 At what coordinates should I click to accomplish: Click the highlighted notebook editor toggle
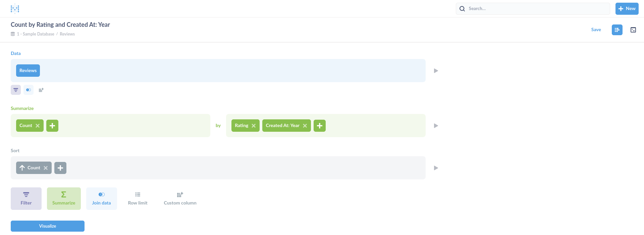(617, 30)
